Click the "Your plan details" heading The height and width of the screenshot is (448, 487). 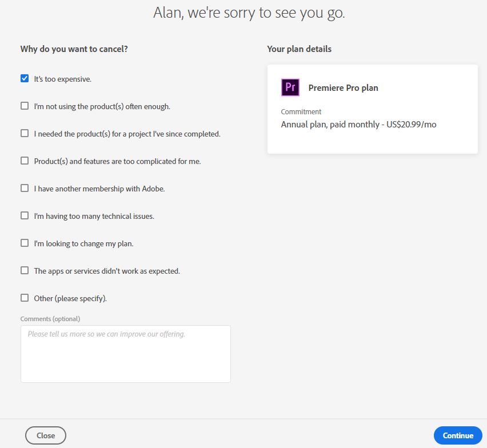(x=299, y=49)
